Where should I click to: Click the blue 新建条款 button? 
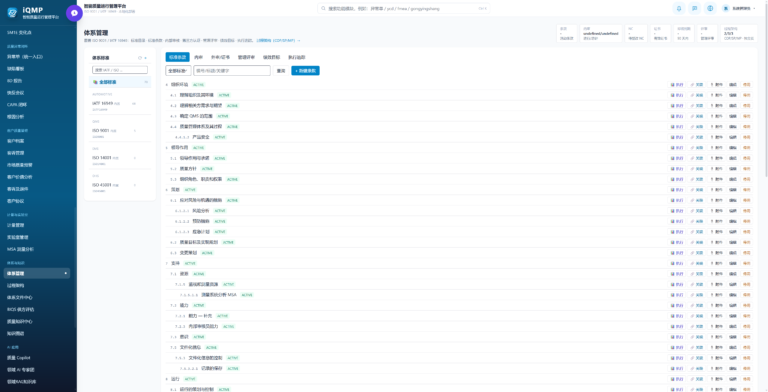305,71
